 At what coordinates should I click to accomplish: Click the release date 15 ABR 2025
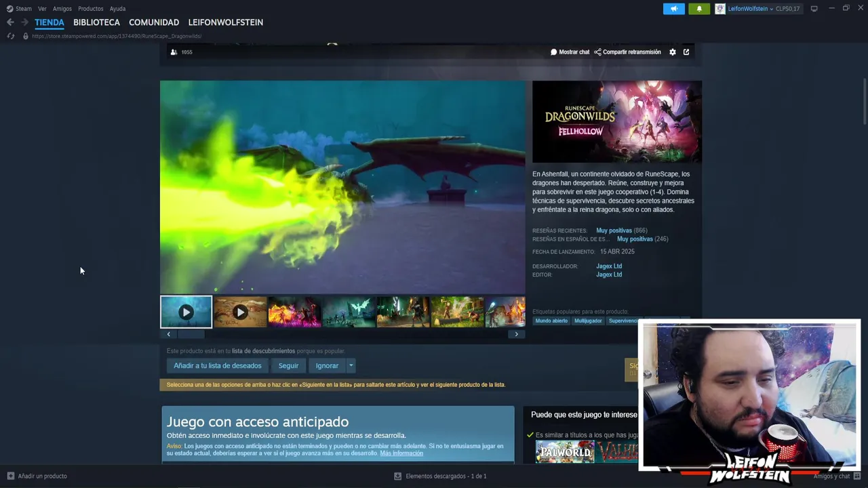617,251
